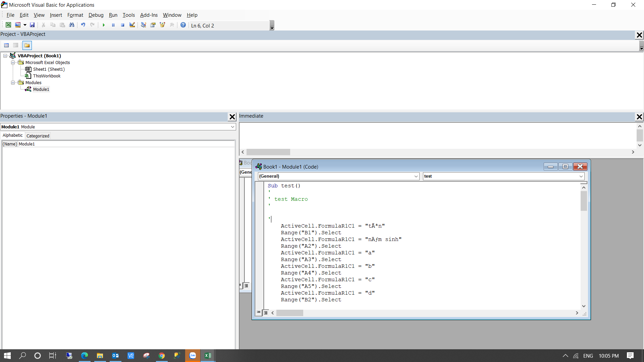Open the Debug menu
644x362 pixels.
tap(96, 15)
